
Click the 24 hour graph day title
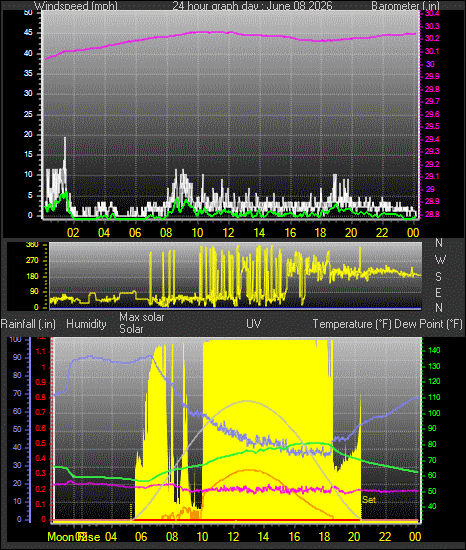(252, 6)
